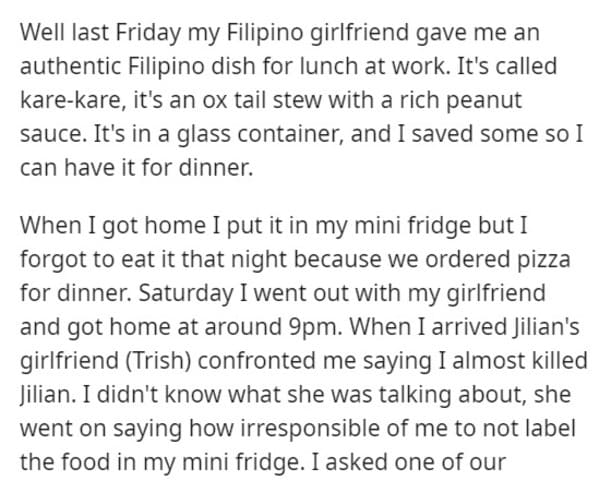The width and height of the screenshot is (599, 481).
Task: Click the words "rich peanut"
Action: pyautogui.click(x=461, y=100)
